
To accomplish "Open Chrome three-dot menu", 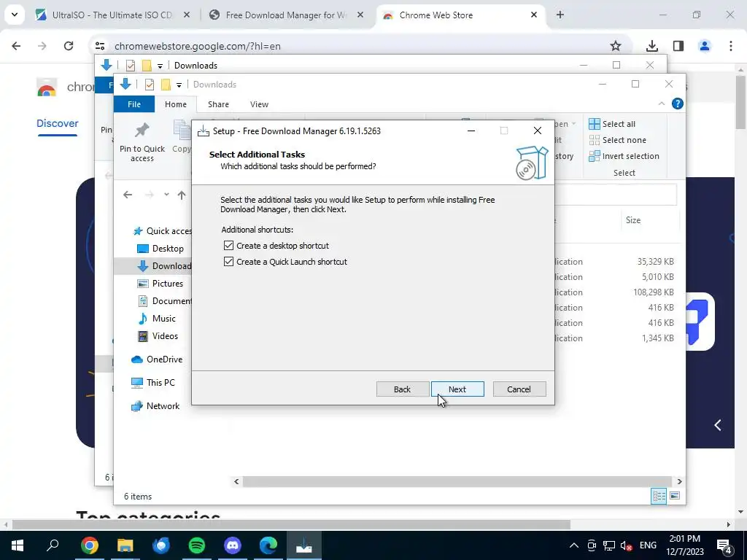I will (x=731, y=46).
